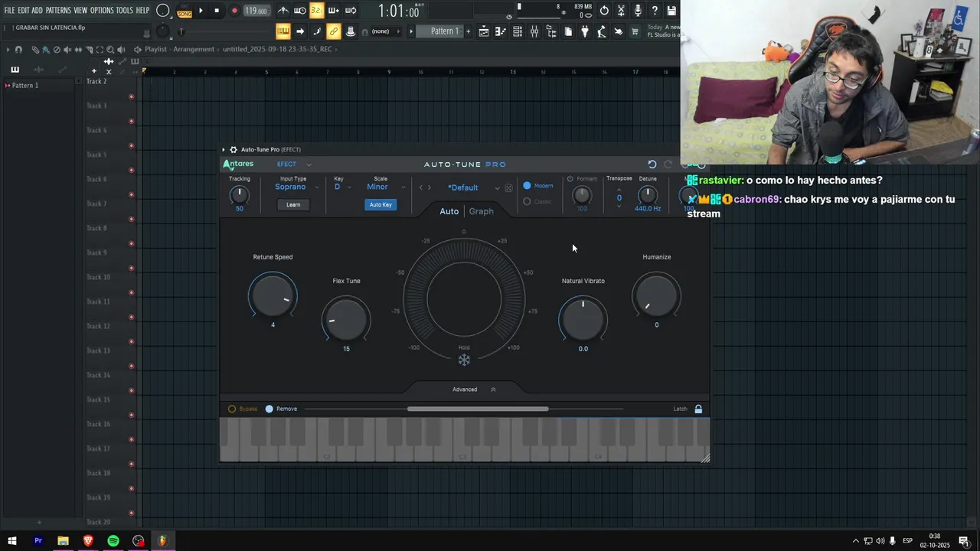Open the Browser view icon

[551, 31]
